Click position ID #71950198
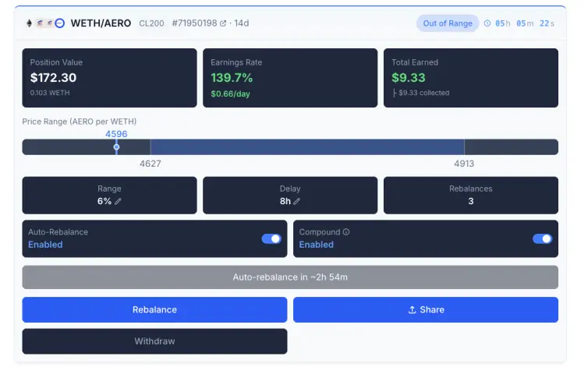 (195, 23)
